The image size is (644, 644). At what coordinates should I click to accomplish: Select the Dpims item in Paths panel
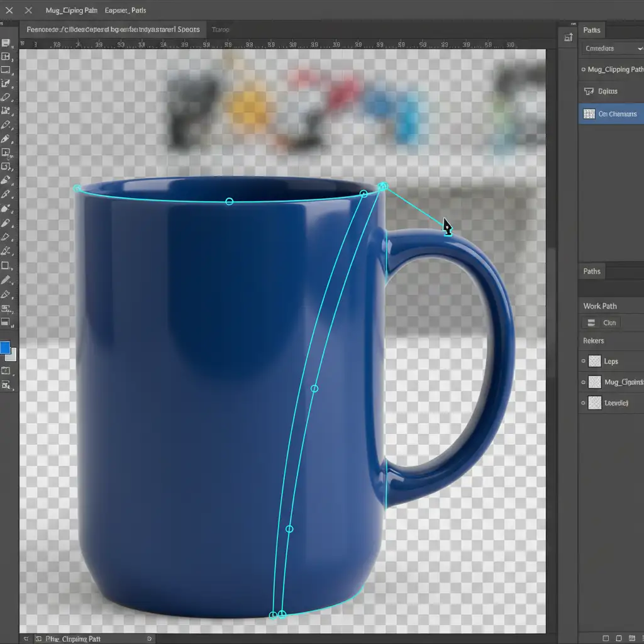click(x=607, y=91)
